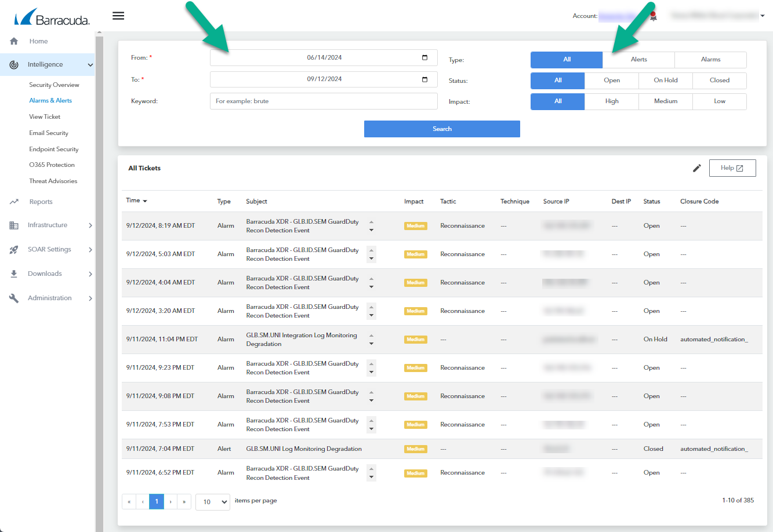Screen dimensions: 773x532
Task: Click the From date field
Action: [324, 57]
